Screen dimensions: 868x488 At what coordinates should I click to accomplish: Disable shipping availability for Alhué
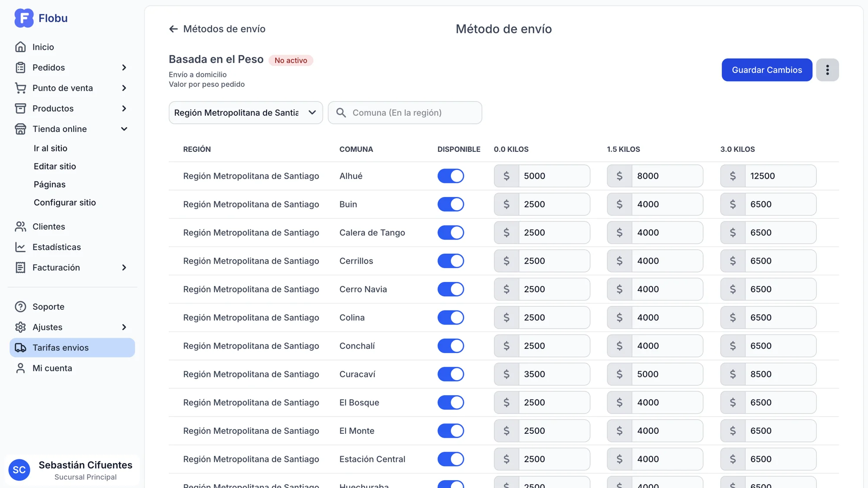coord(450,176)
